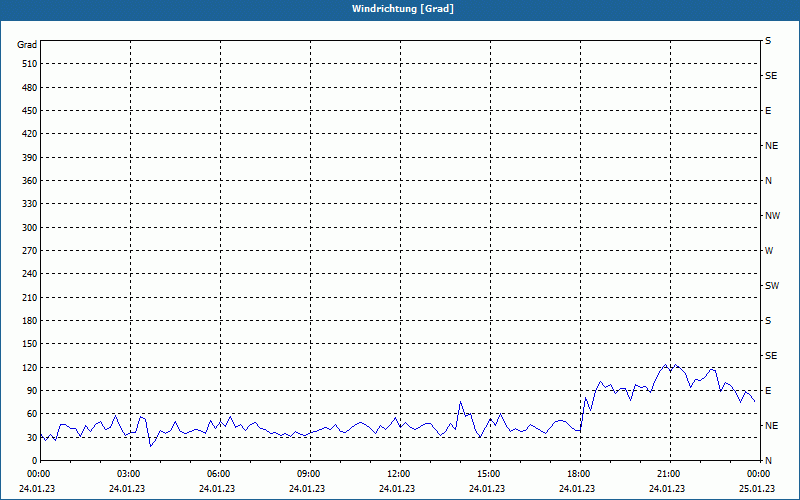This screenshot has width=800, height=500.
Task: Select the "24.01.23" date below 15:00
Action: [487, 489]
